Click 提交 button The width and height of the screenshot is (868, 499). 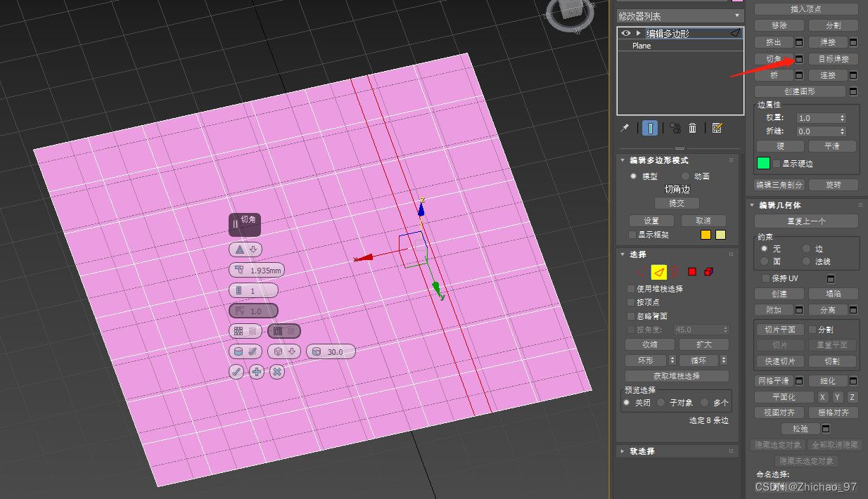click(x=676, y=203)
